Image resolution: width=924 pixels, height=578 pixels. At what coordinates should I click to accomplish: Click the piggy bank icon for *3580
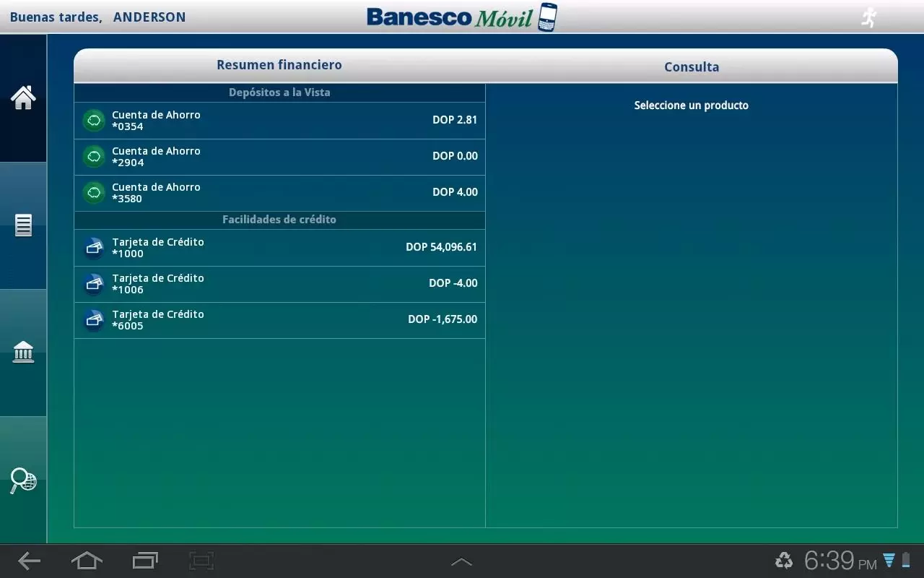pyautogui.click(x=94, y=193)
